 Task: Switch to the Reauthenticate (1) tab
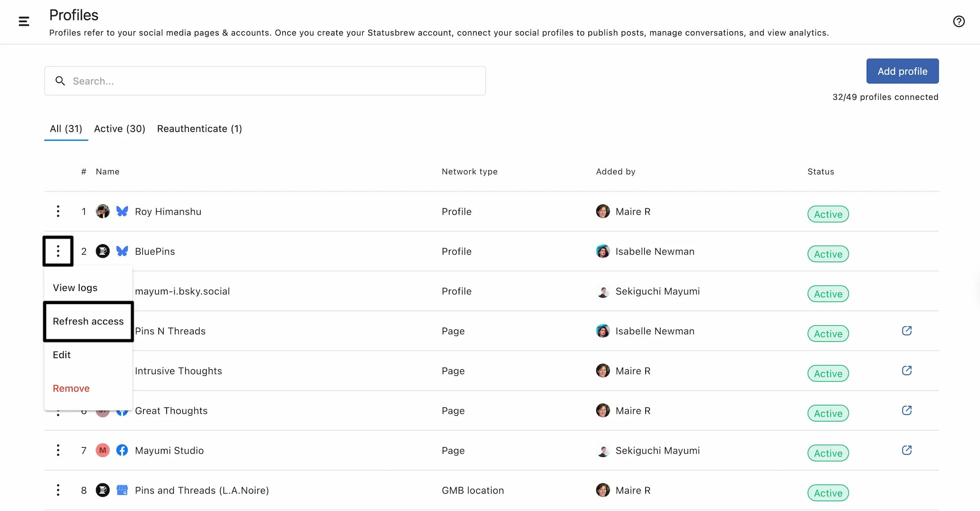(x=199, y=129)
